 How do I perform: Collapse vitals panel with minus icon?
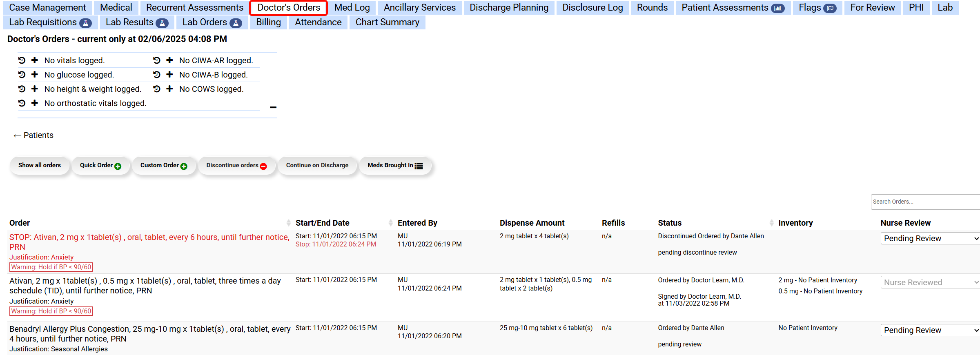click(x=273, y=107)
